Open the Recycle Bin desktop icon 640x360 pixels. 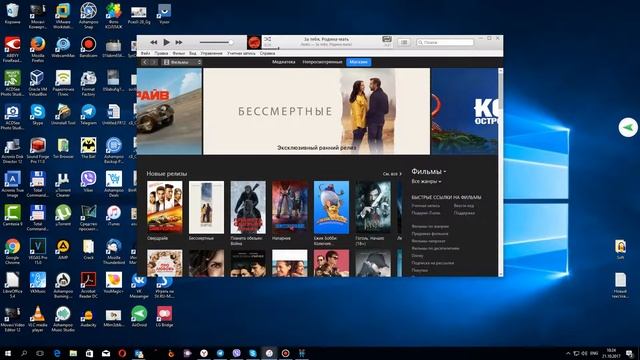point(12,13)
